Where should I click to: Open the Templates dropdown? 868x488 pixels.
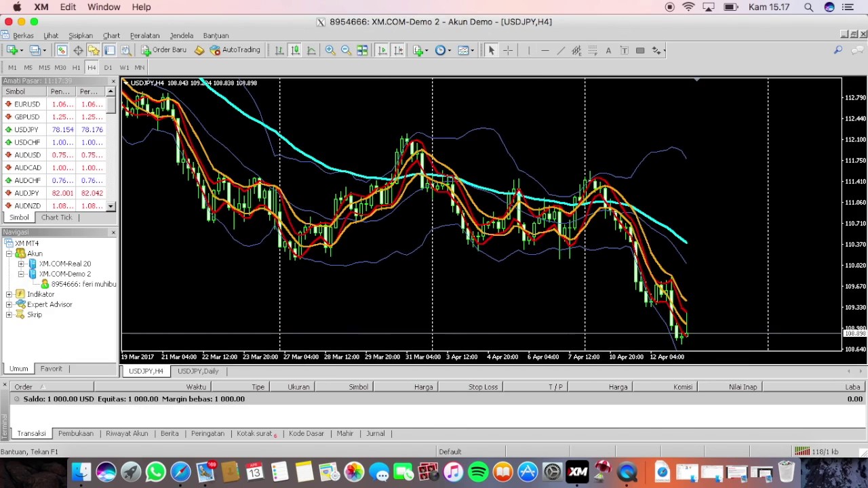[x=472, y=50]
